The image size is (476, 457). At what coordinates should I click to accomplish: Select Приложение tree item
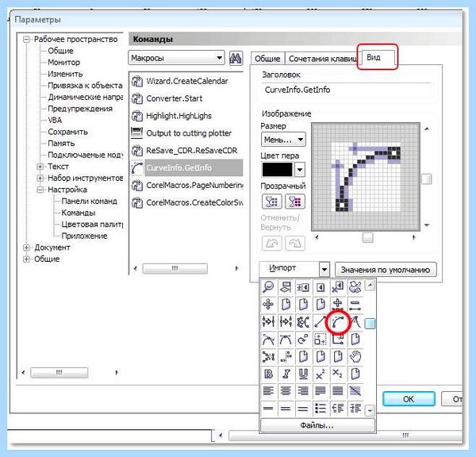84,236
